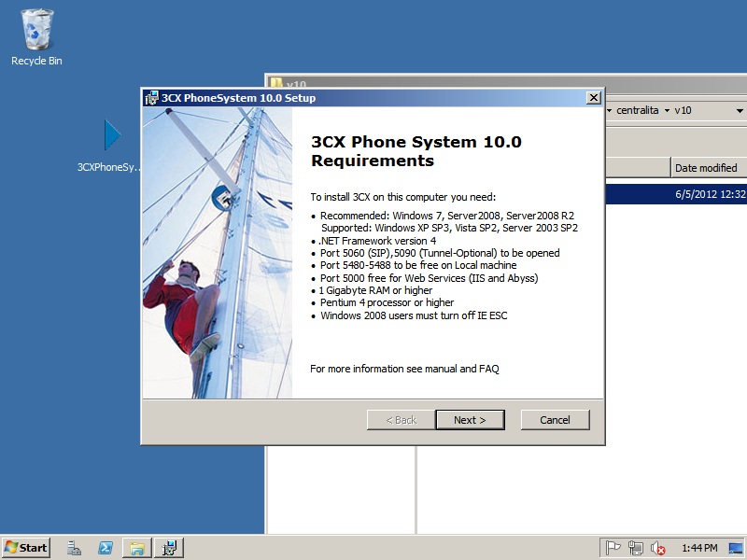The image size is (747, 560).
Task: Click the setup dialog title bar icon
Action: (151, 98)
